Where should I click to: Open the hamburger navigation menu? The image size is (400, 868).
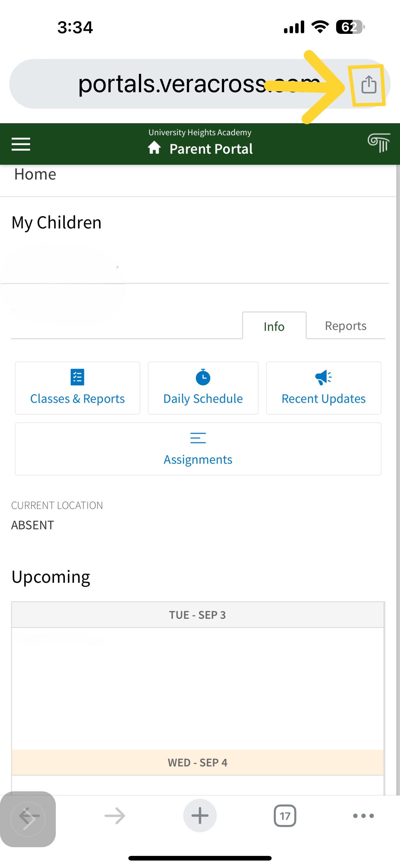click(21, 144)
